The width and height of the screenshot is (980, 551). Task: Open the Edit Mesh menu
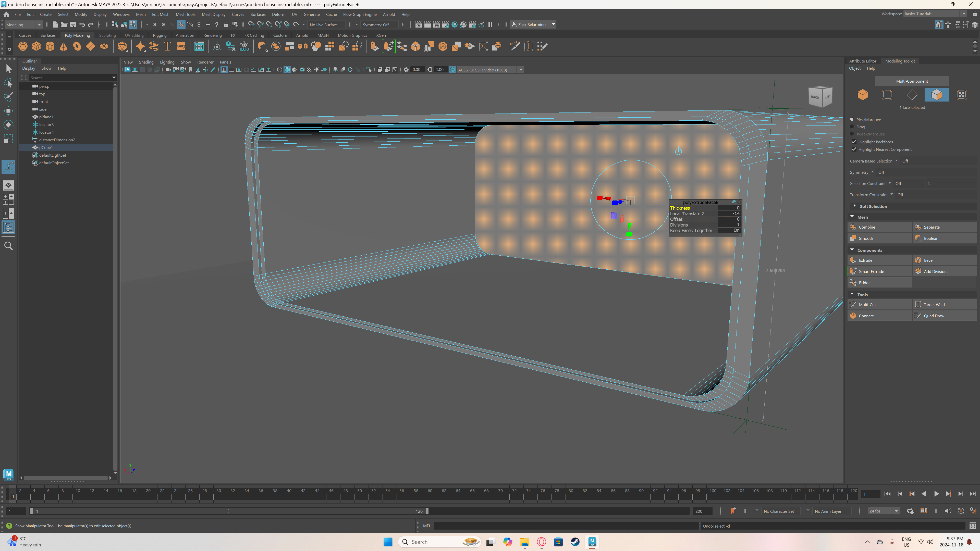[x=161, y=15]
